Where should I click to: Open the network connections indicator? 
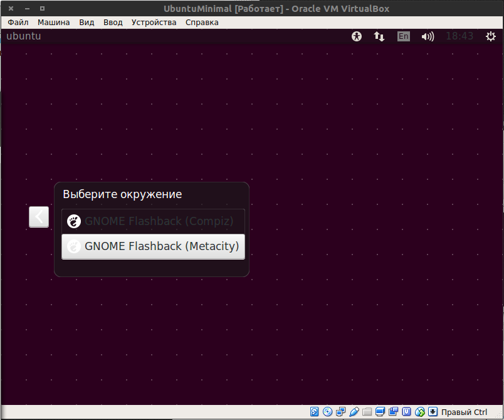(379, 36)
